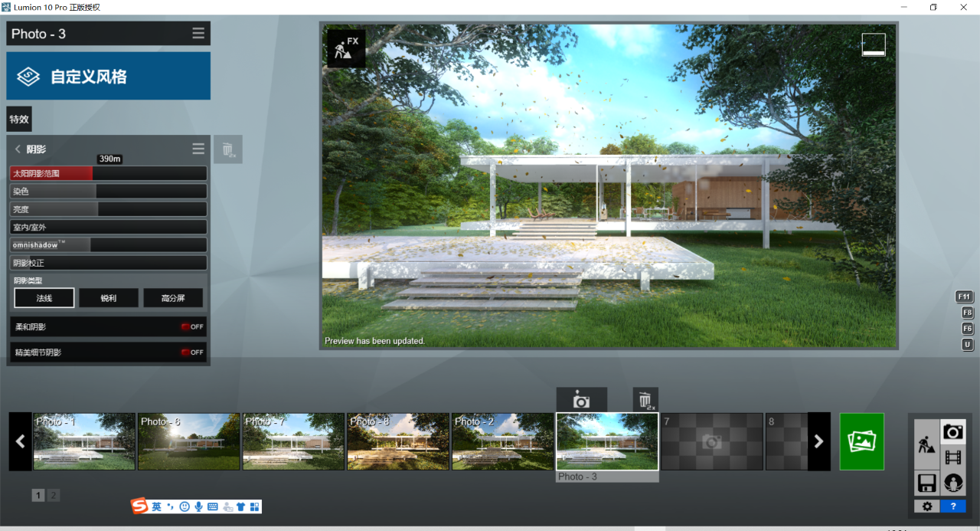Toggle 精美细节阴影 fine detail shadows switch
The width and height of the screenshot is (980, 531).
click(x=192, y=352)
